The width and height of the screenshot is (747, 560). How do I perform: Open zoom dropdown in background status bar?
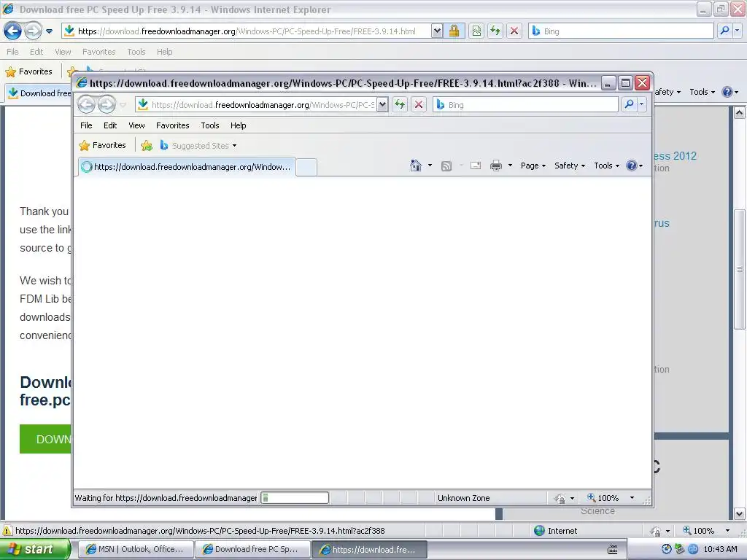pos(727,531)
